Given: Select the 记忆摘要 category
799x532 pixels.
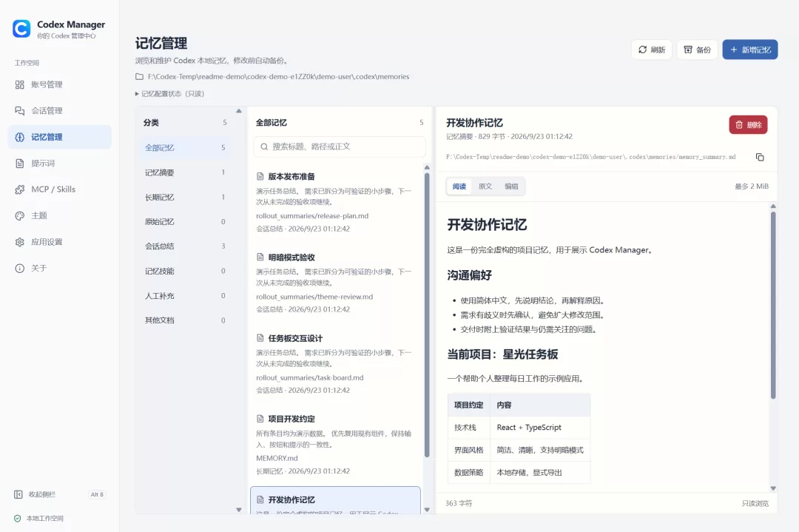Looking at the screenshot, I should click(184, 172).
